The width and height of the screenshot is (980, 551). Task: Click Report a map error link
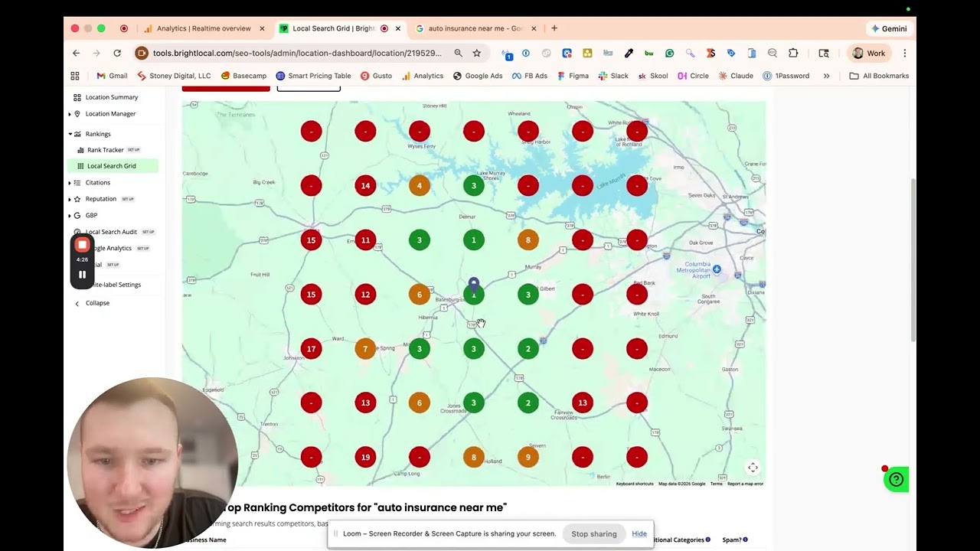tap(745, 484)
